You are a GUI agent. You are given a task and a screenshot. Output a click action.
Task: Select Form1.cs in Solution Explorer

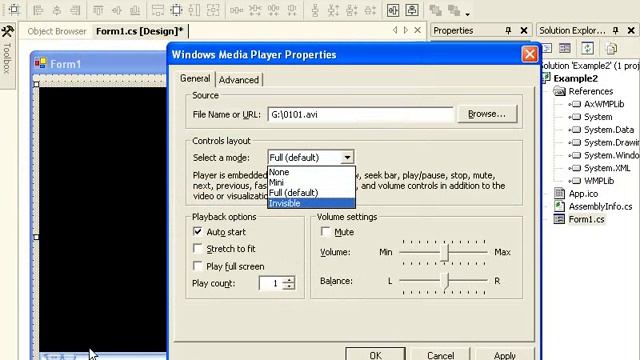point(587,219)
